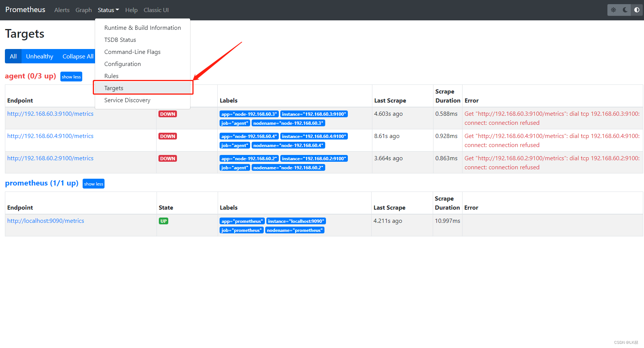Select the auto contrast theme icon
This screenshot has height=348, width=644.
click(x=637, y=10)
